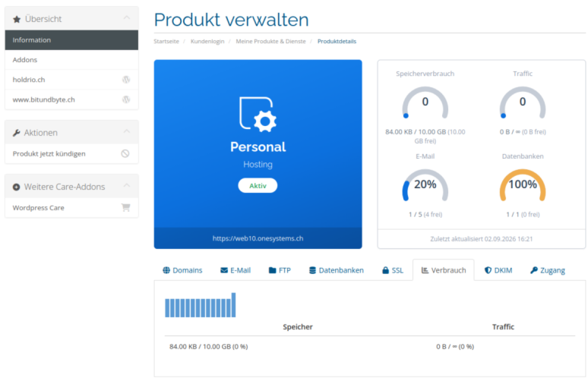Screen dimensions: 588x381
Task: Click the Datenbanken 100% usage gauge
Action: point(523,185)
